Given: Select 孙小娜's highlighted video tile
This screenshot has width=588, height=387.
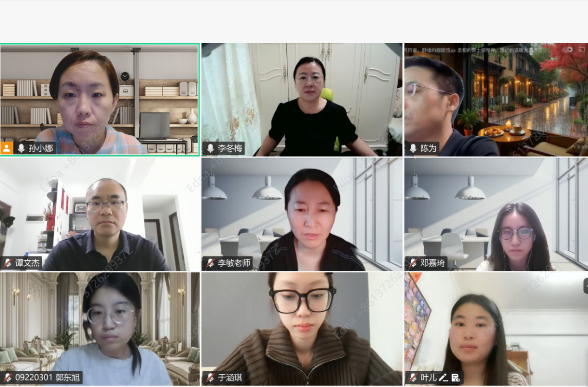Looking at the screenshot, I should click(x=100, y=99).
